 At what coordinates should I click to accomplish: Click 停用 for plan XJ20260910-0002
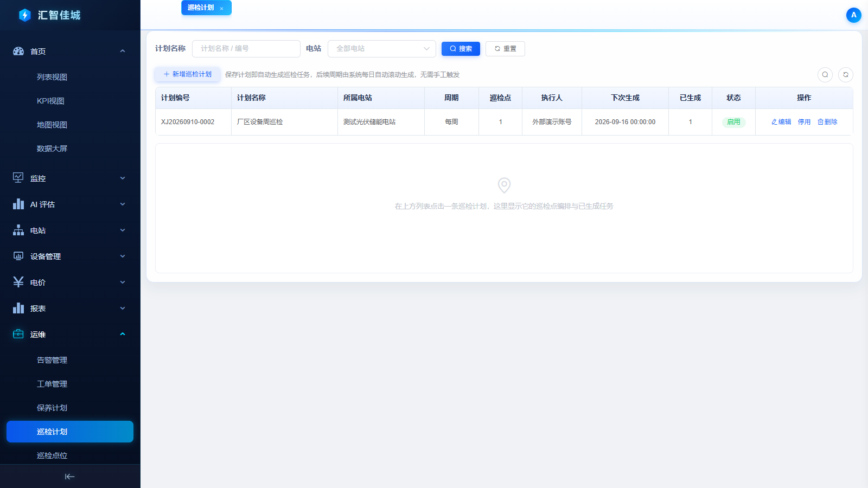pos(804,122)
